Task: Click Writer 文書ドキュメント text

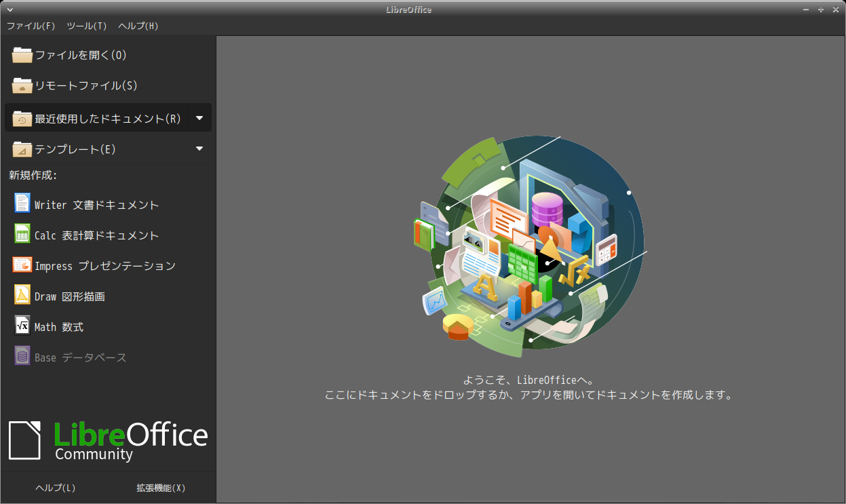Action: pyautogui.click(x=97, y=205)
